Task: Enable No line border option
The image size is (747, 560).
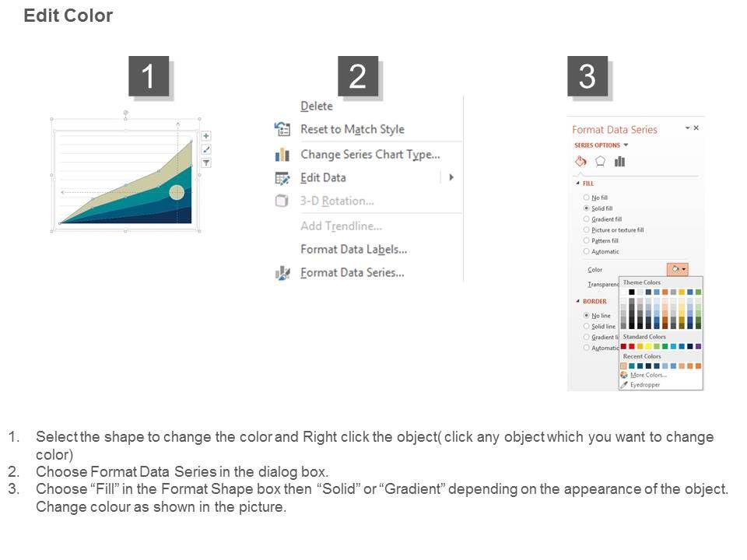Action: click(587, 316)
